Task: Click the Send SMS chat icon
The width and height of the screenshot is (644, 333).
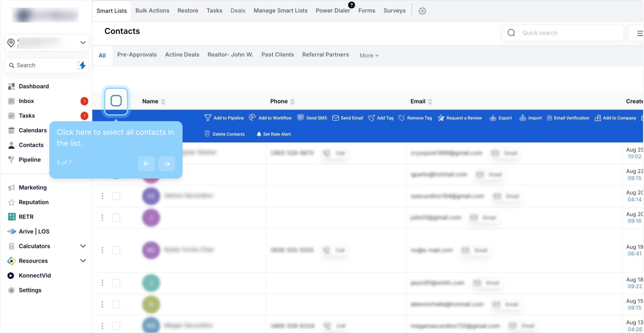Action: pos(300,117)
